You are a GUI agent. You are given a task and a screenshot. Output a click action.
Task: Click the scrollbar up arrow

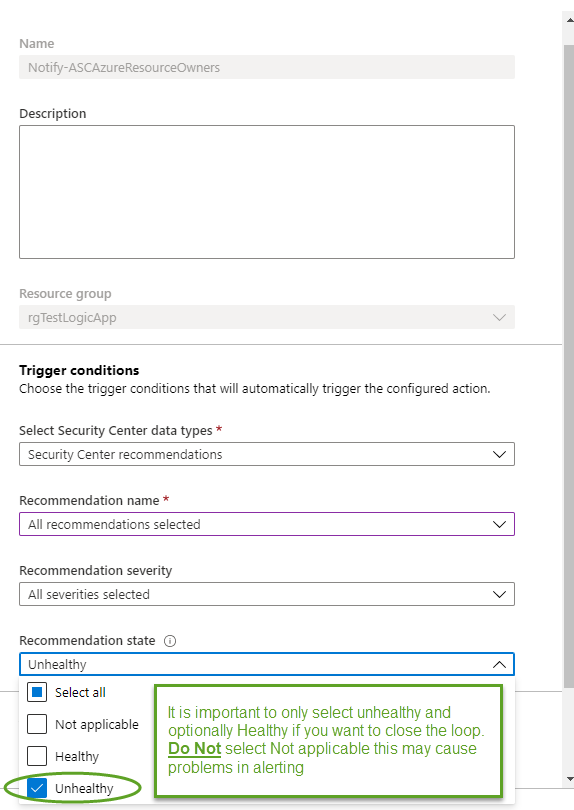coord(569,20)
